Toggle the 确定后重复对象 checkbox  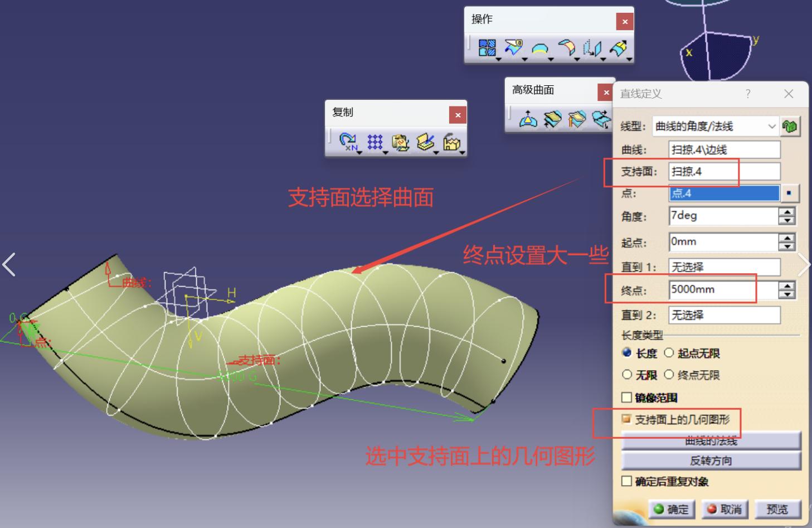pos(627,481)
